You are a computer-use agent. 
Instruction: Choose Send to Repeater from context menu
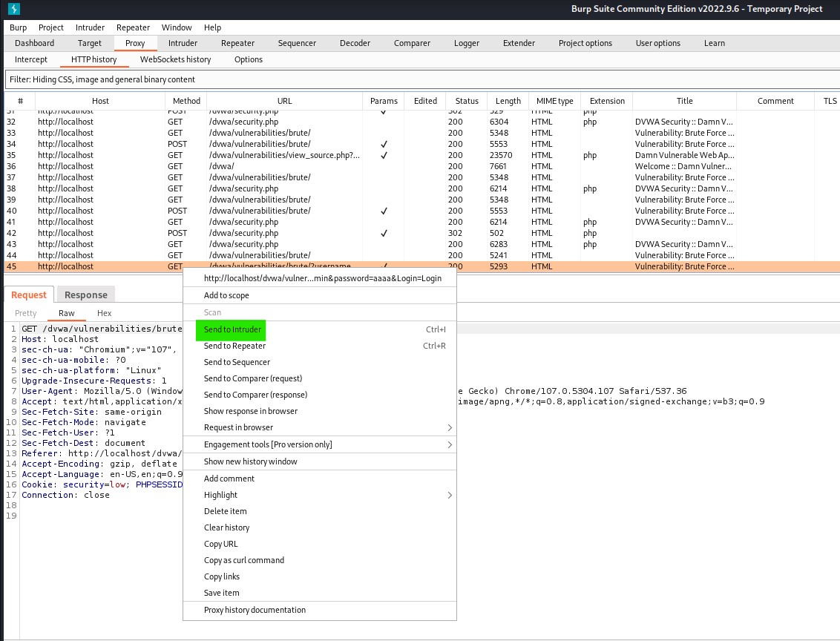320,346
